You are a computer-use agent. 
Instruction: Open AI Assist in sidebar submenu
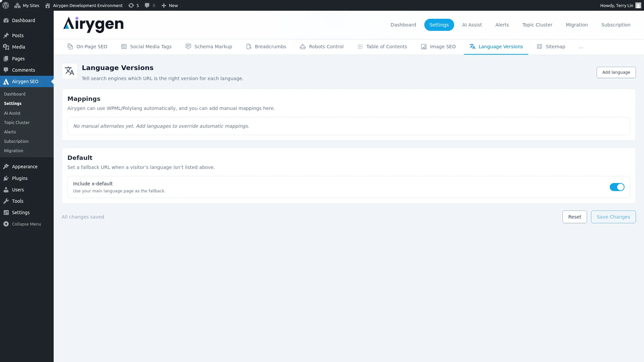[12, 113]
